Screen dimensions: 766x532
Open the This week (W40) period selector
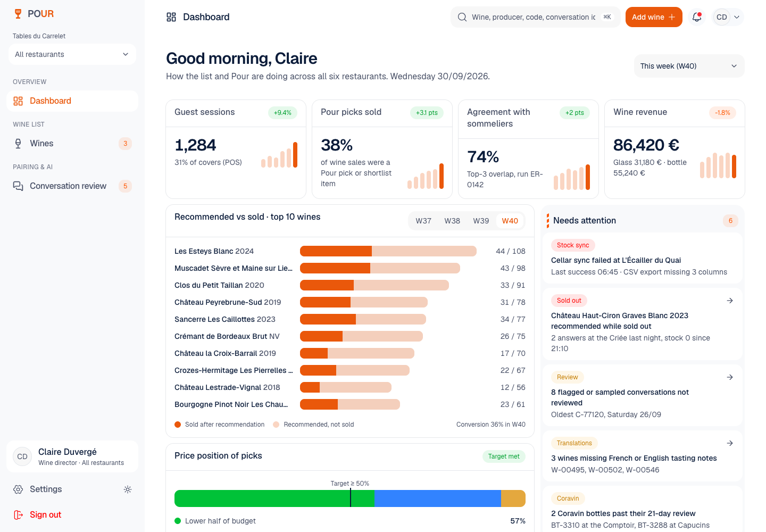[x=689, y=66]
